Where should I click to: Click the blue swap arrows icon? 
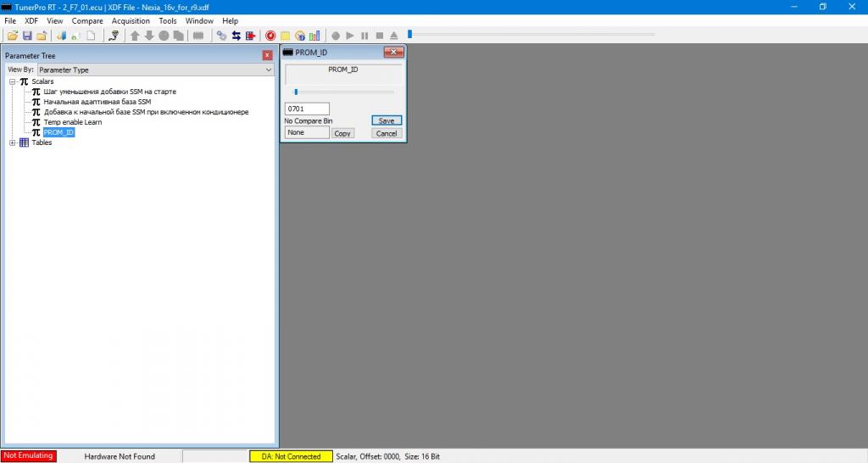click(236, 36)
